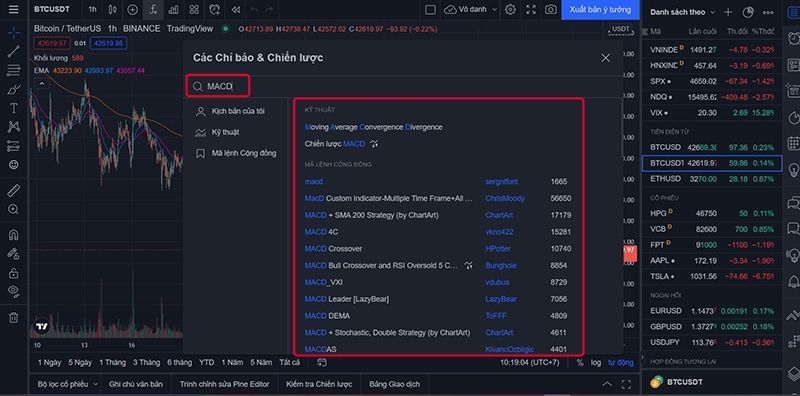Select the text annotation tool

[14, 108]
